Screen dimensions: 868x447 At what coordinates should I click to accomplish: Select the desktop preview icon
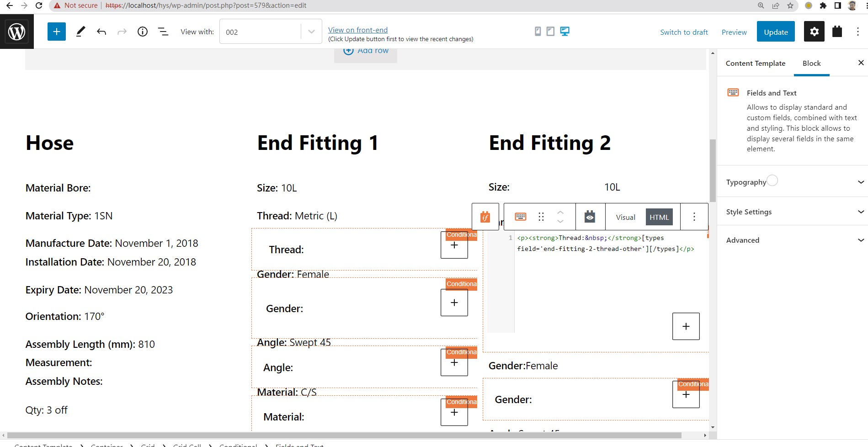(x=565, y=31)
